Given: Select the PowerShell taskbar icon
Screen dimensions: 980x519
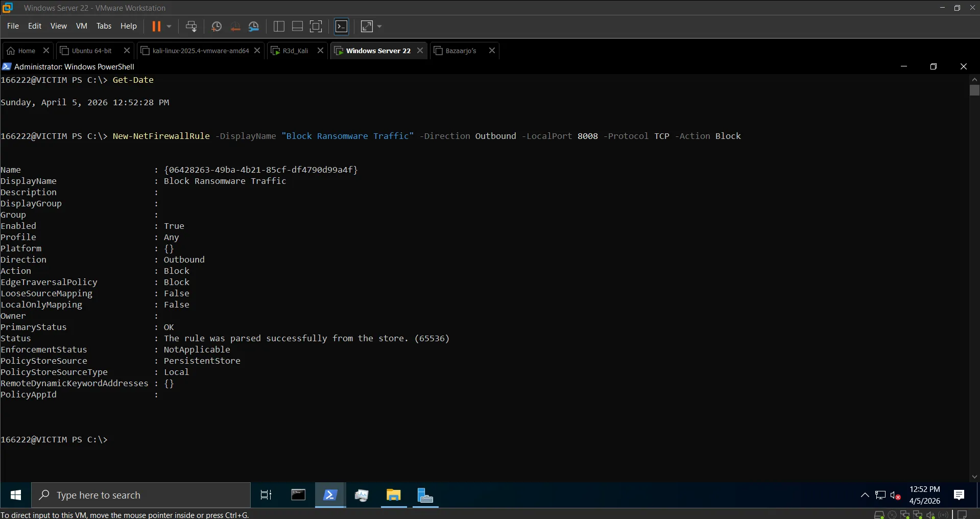Looking at the screenshot, I should [330, 495].
